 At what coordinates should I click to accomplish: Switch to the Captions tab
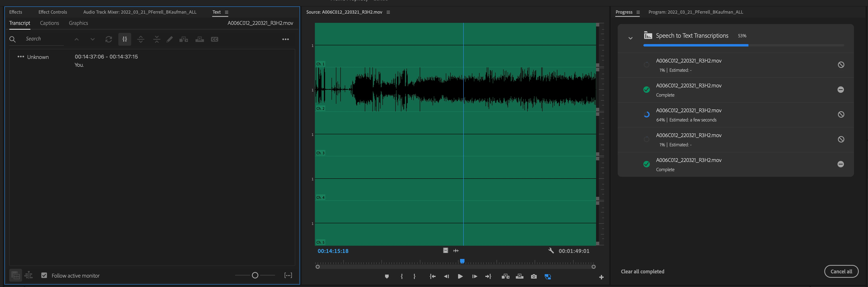49,23
